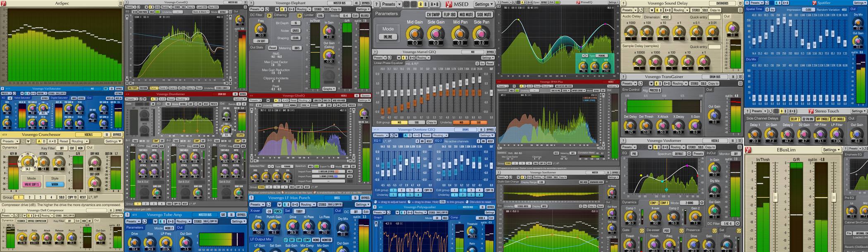The width and height of the screenshot is (868, 252).
Task: Open the Voxengo Elephant help icon
Action: (252, 3)
